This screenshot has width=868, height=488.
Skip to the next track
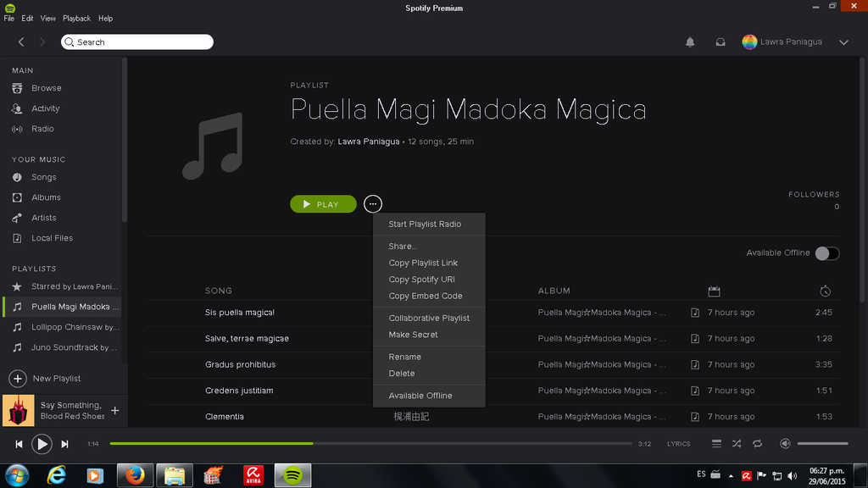coord(64,444)
